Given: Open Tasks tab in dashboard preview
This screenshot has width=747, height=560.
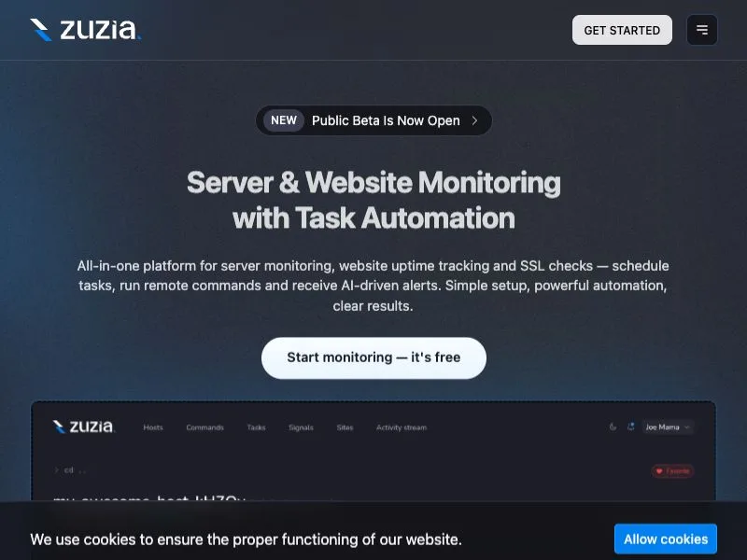Looking at the screenshot, I should tap(256, 427).
